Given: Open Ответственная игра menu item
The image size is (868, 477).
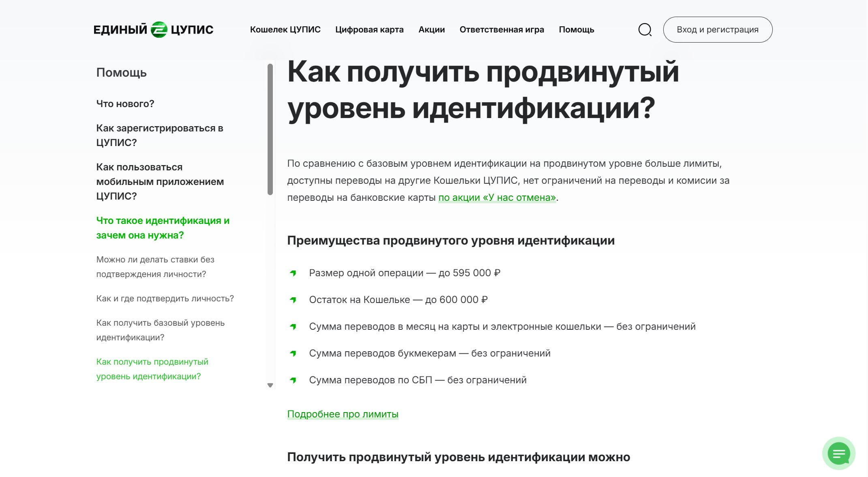Looking at the screenshot, I should 502,30.
